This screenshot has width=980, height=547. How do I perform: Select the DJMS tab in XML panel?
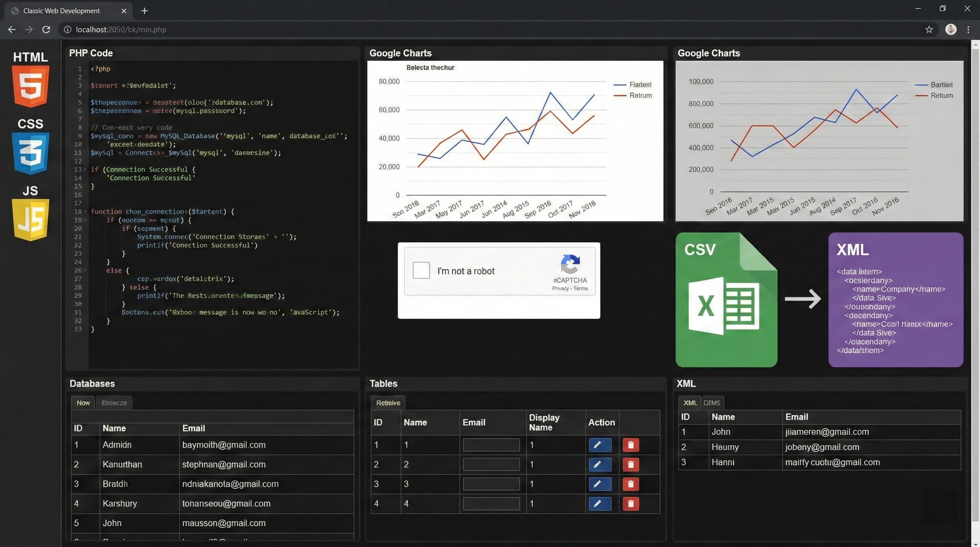tap(711, 403)
